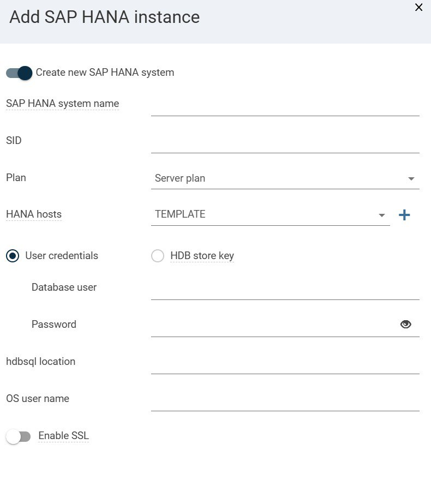Click the Enable SSL label
This screenshot has height=504, width=431.
tap(64, 435)
